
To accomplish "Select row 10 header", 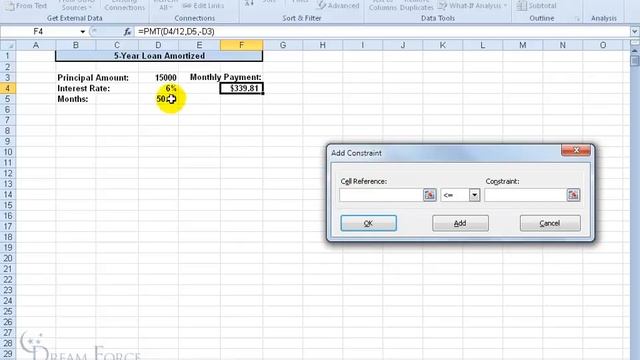I will click(x=7, y=152).
